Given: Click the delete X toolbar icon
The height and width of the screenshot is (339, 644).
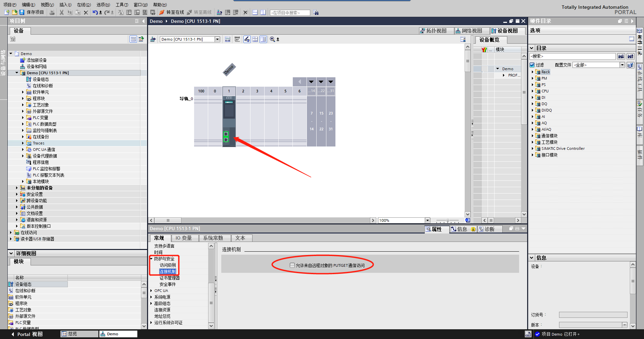Looking at the screenshot, I should (x=86, y=12).
